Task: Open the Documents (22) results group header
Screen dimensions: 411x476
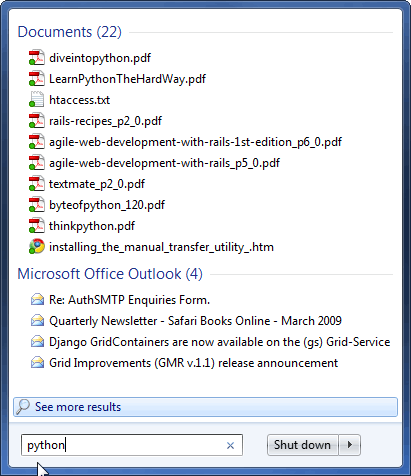Action: [x=69, y=32]
